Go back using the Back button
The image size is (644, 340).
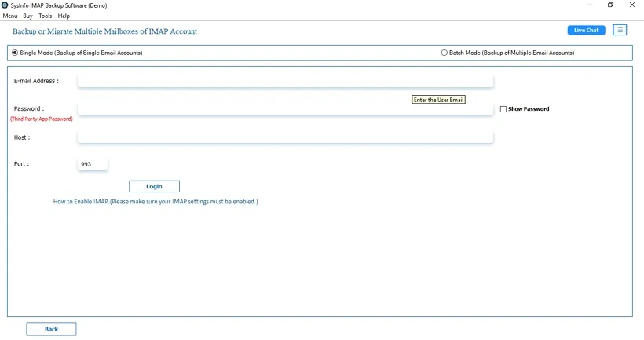tap(51, 329)
